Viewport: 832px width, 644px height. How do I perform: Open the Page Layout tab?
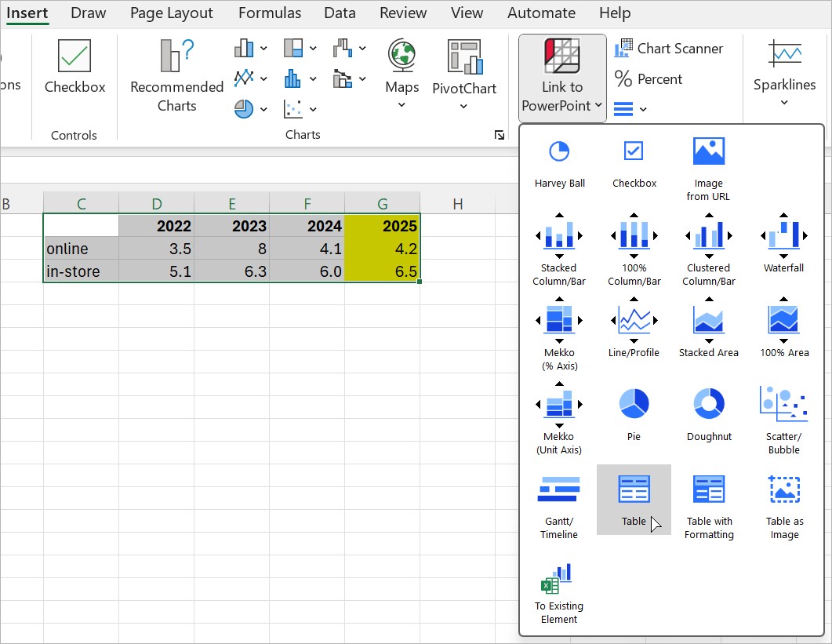[172, 13]
